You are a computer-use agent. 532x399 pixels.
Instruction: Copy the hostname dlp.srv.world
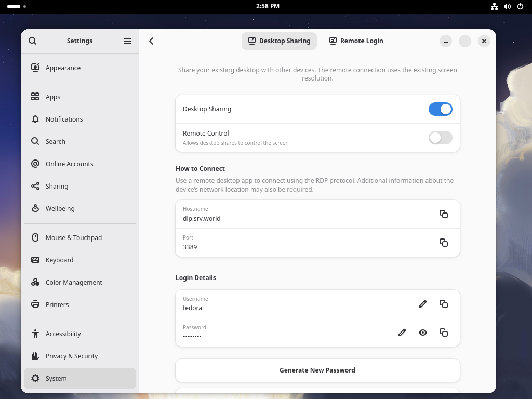pyautogui.click(x=444, y=214)
